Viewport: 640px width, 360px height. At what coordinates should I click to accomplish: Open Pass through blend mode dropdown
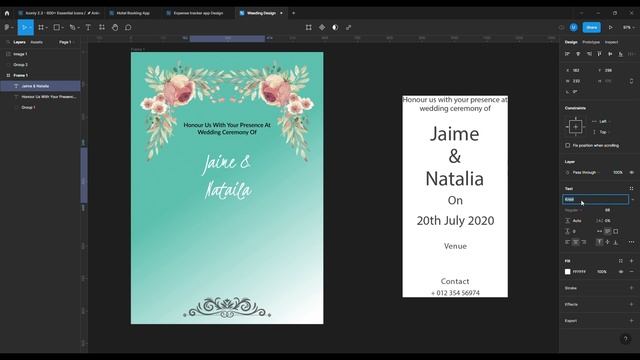pyautogui.click(x=586, y=172)
